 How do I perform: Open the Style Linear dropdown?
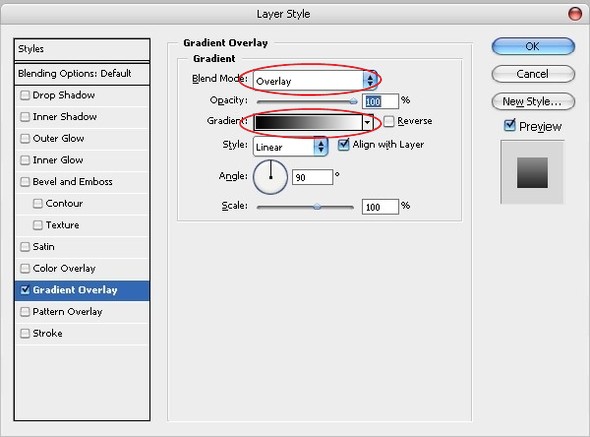point(290,147)
